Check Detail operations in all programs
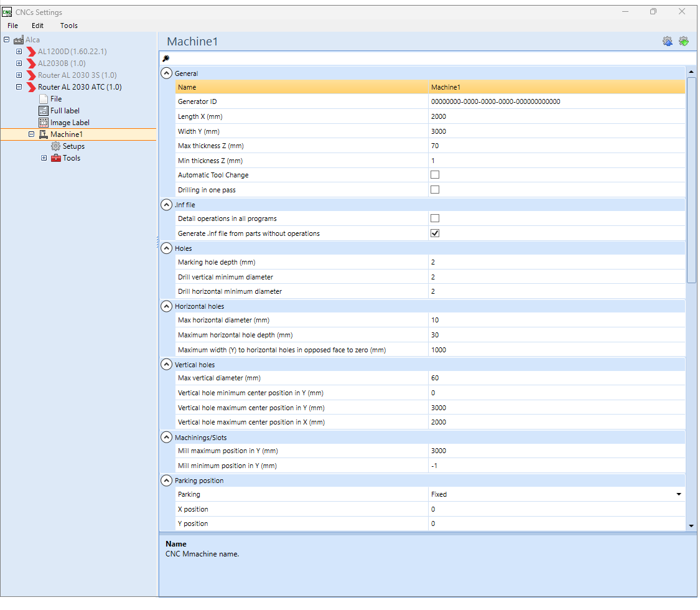700x610 pixels. pyautogui.click(x=434, y=218)
